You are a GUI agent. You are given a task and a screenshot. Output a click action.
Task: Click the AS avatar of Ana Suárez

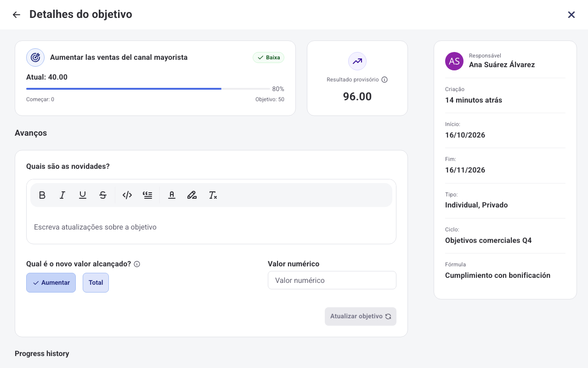pos(454,61)
